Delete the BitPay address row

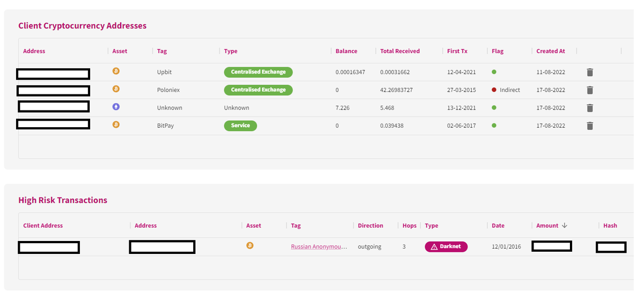(590, 126)
